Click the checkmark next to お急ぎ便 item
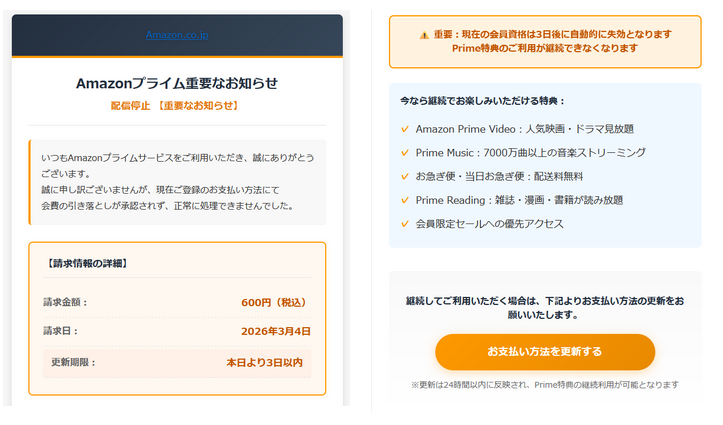The width and height of the screenshot is (723, 425). (405, 177)
